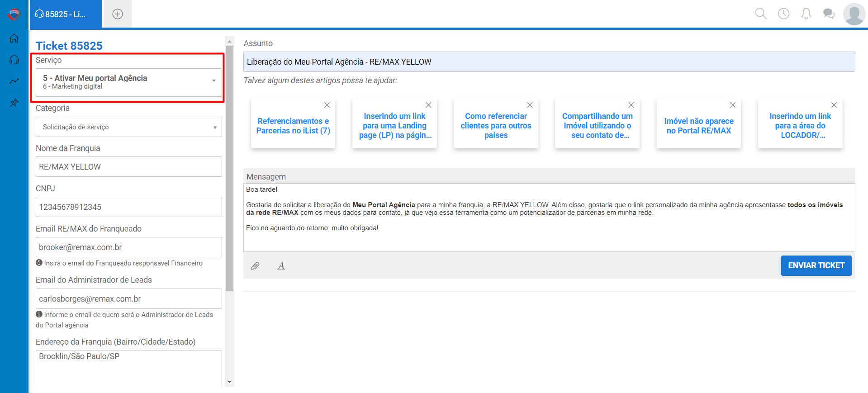
Task: Open article Imóvel não aparece no Portal RE/MAX
Action: click(x=699, y=126)
